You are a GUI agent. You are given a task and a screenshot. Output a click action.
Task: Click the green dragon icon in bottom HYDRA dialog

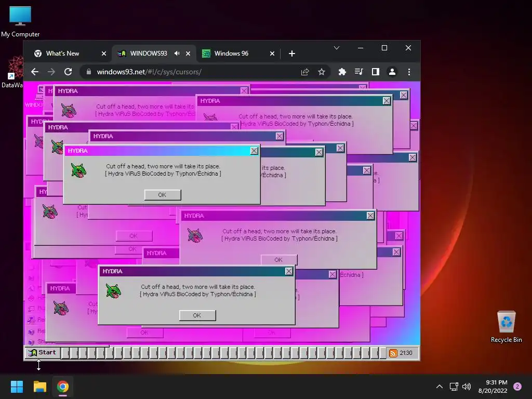[x=113, y=290]
